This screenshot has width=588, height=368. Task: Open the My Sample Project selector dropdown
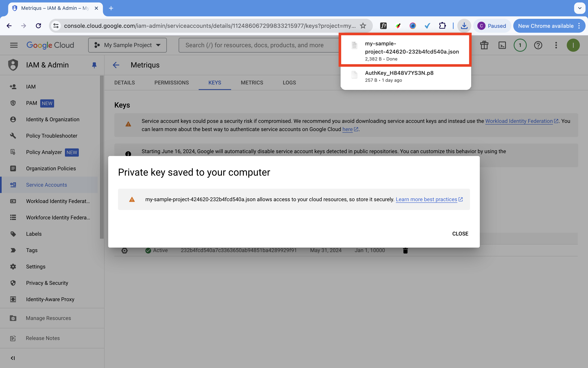coord(127,45)
